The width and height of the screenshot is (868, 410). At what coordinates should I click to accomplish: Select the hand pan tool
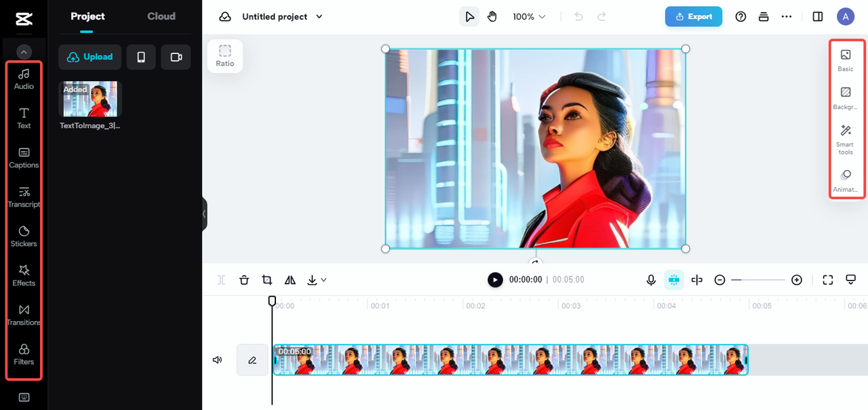[x=492, y=17]
